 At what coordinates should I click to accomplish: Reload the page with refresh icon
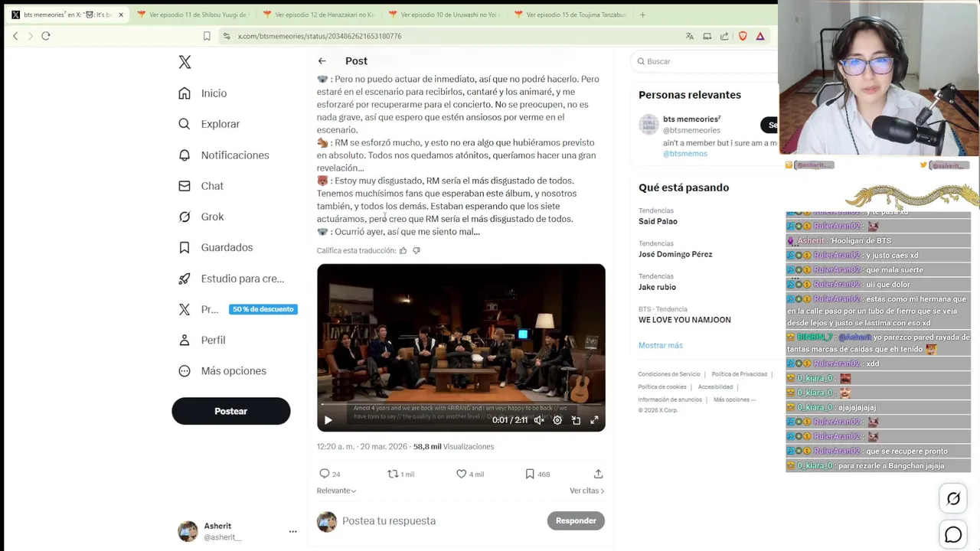coord(46,36)
